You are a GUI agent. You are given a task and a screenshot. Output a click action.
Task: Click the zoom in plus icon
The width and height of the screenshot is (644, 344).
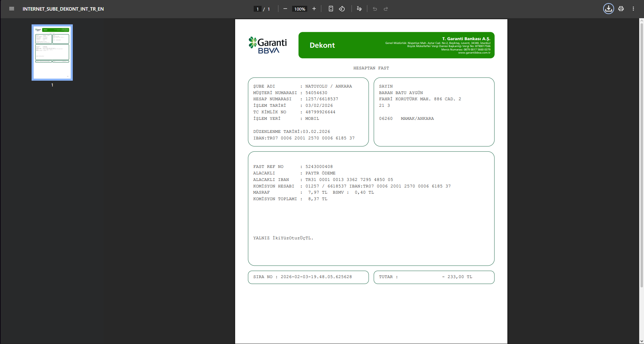(x=314, y=9)
